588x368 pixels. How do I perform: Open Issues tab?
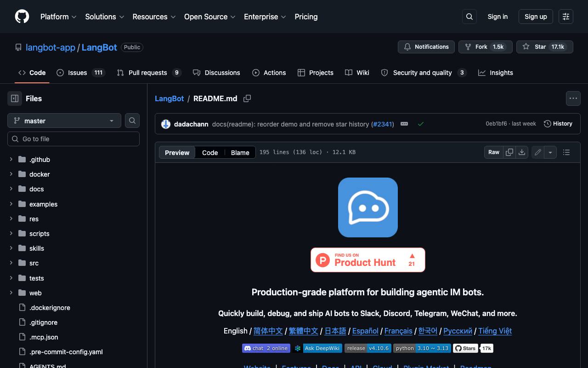click(81, 73)
